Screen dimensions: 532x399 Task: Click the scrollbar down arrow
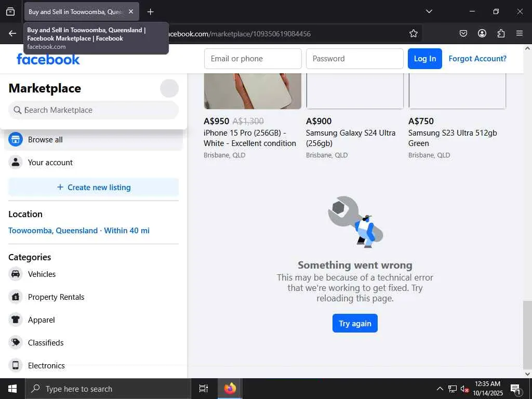coord(527,374)
